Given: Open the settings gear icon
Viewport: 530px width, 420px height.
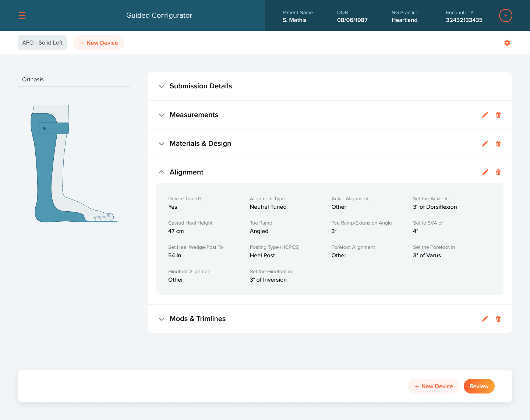Looking at the screenshot, I should tap(507, 43).
